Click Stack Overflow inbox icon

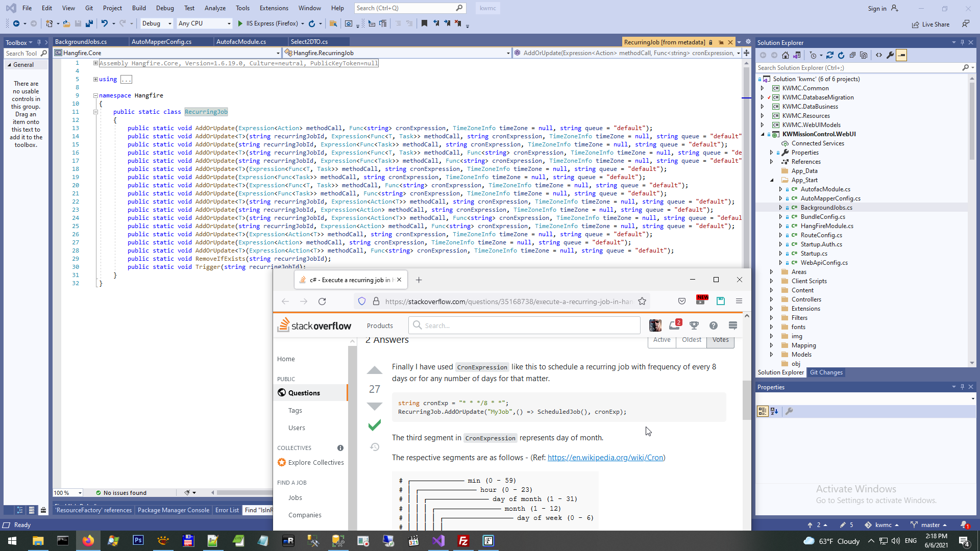[674, 325]
